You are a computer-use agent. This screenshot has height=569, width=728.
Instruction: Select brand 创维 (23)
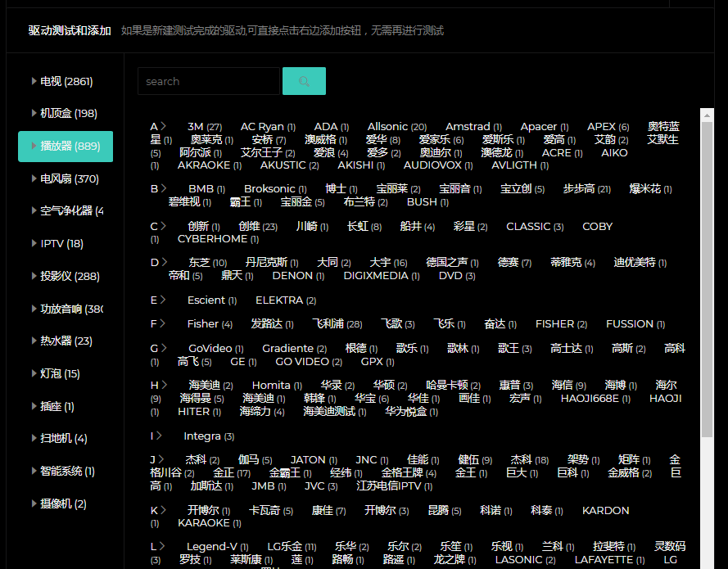tap(258, 227)
